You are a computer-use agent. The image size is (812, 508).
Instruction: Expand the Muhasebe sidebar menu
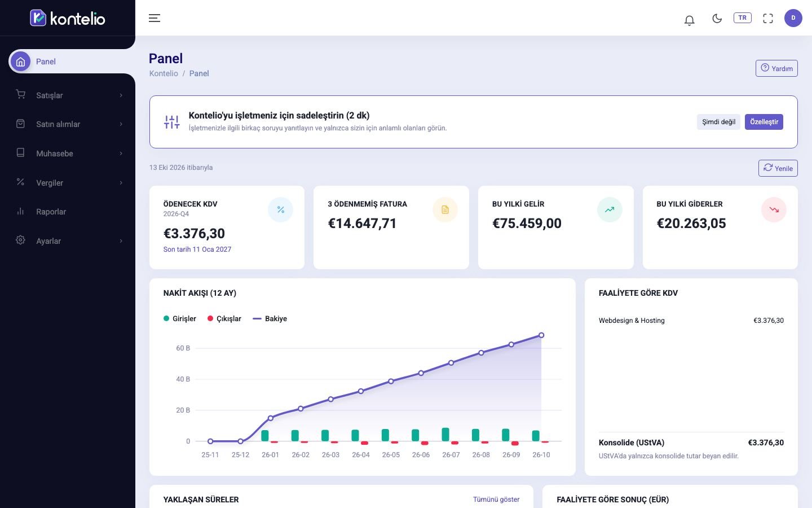click(x=68, y=154)
